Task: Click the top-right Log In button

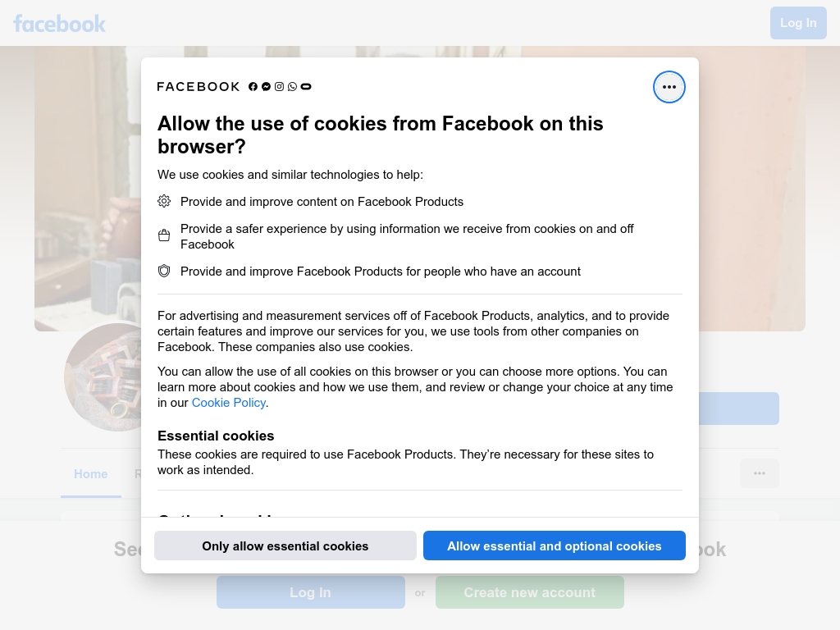Action: point(798,23)
